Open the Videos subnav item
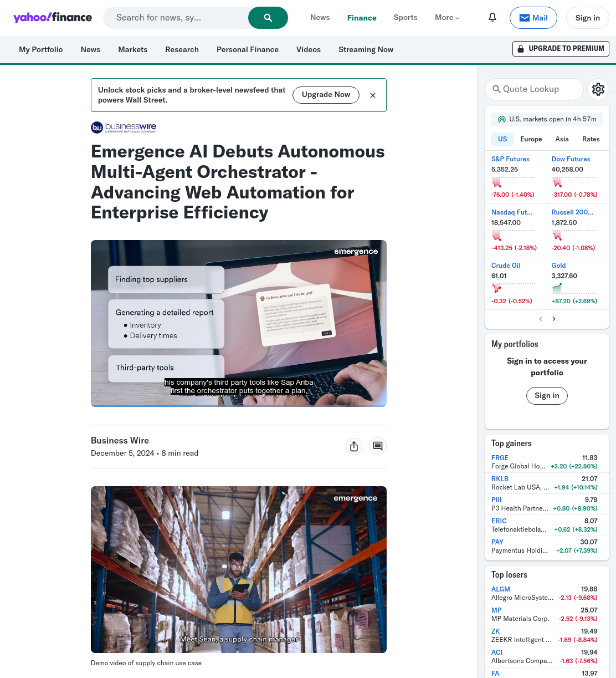This screenshot has width=616, height=678. [309, 49]
